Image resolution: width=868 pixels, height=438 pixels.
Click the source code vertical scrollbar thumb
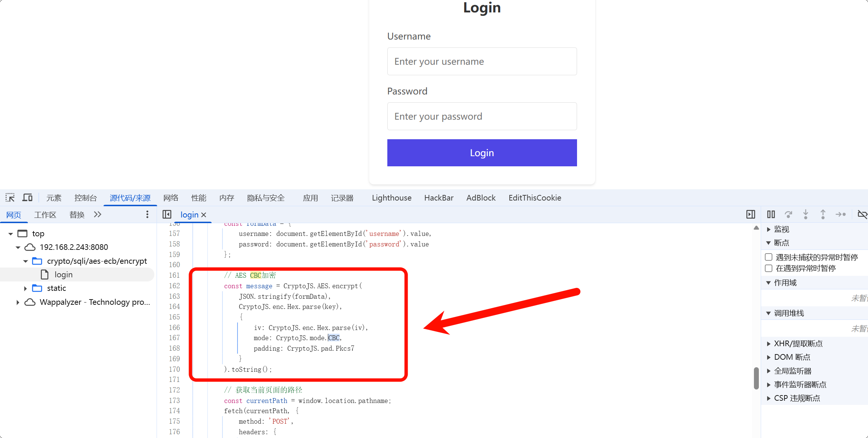pos(756,378)
